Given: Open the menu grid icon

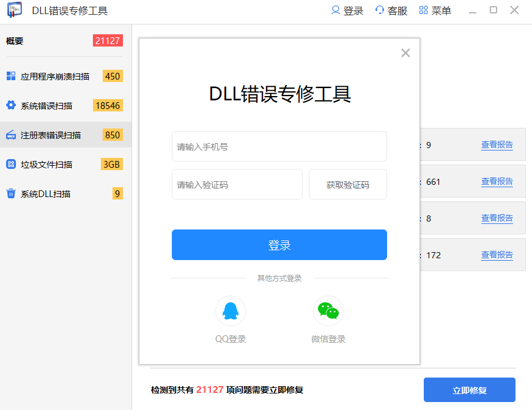Looking at the screenshot, I should 423,10.
